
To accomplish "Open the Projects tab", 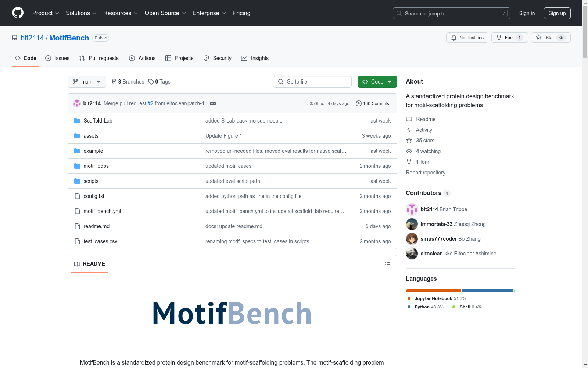I will tap(179, 58).
